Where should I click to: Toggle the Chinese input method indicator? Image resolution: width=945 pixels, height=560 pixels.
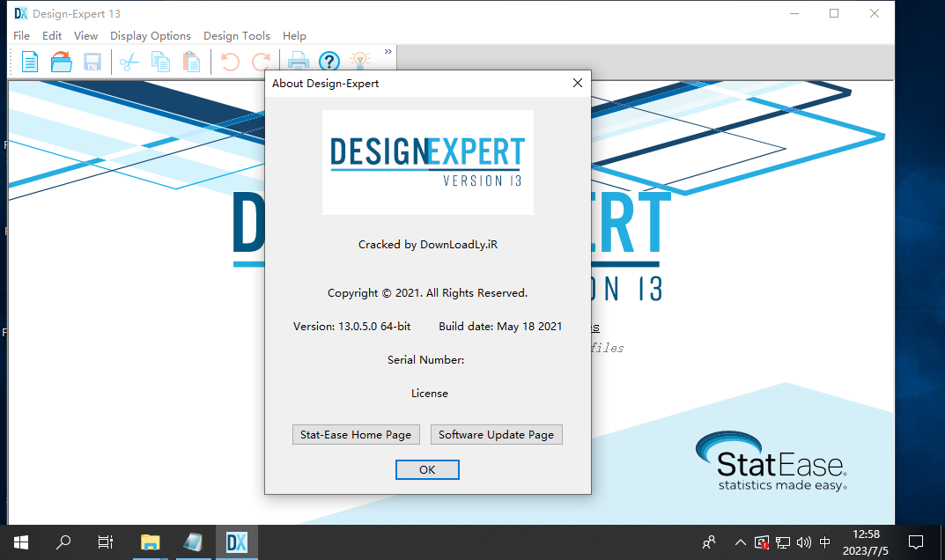[x=825, y=542]
